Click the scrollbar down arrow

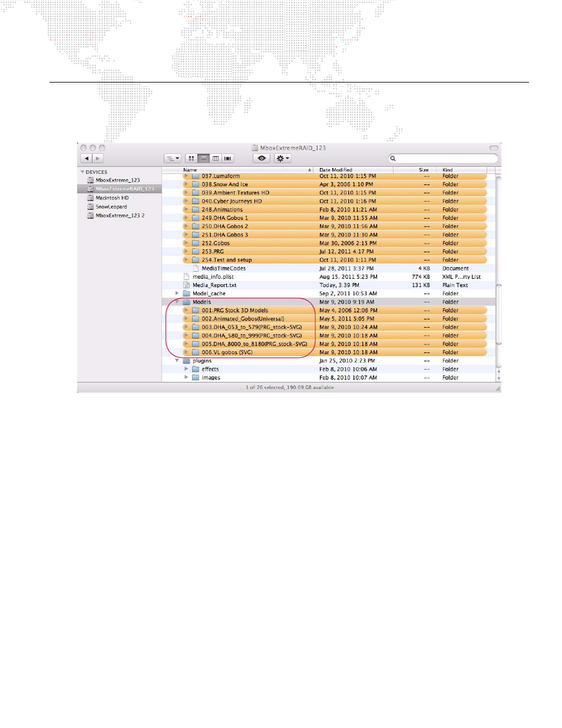click(498, 378)
